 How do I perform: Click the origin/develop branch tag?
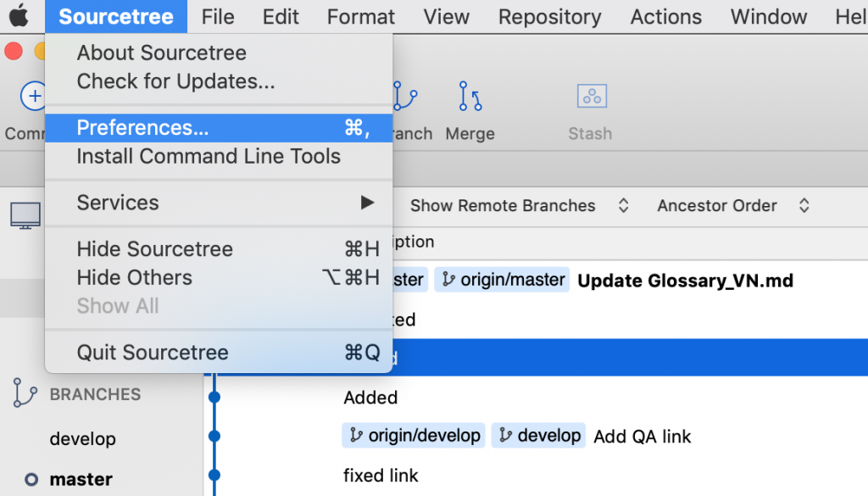click(414, 436)
